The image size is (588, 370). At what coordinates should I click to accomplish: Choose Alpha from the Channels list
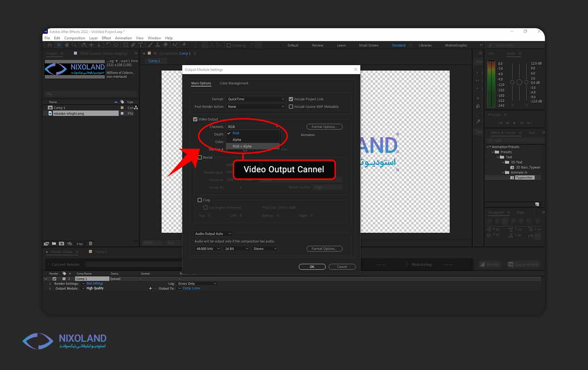tap(253, 140)
